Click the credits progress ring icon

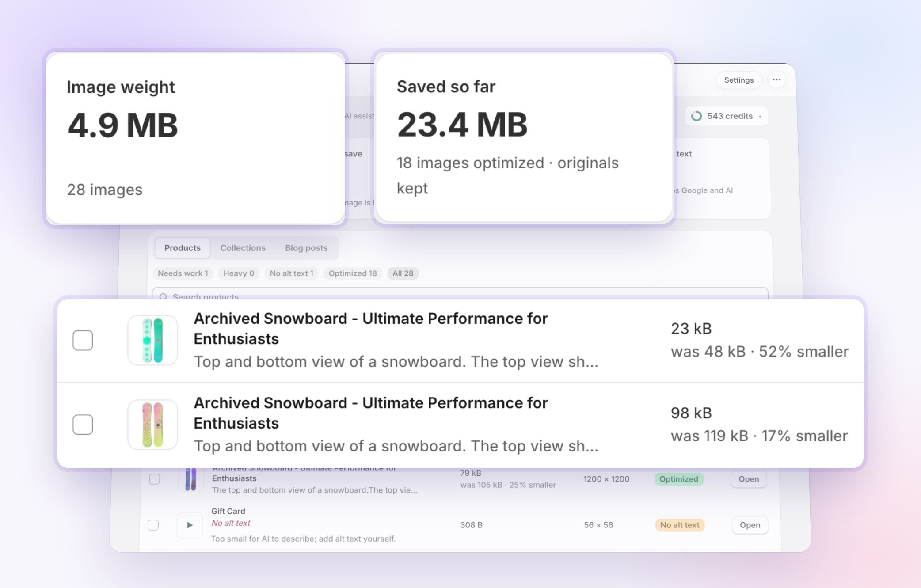point(696,116)
